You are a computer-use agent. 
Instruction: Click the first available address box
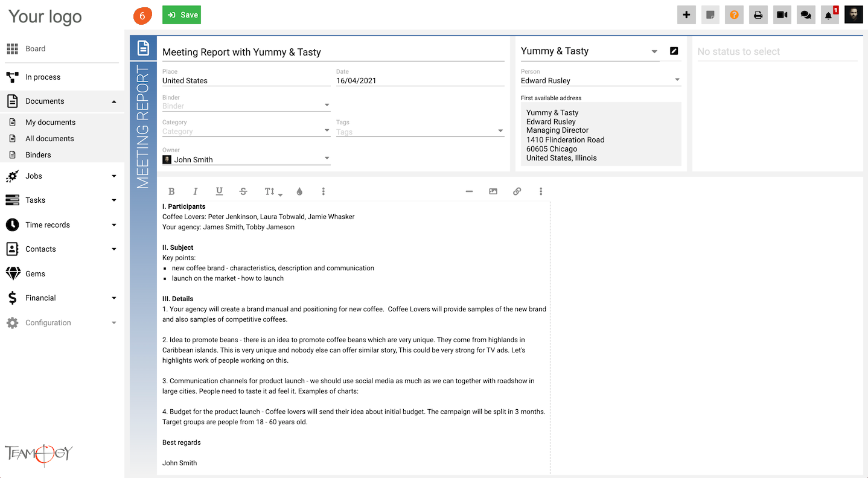pos(601,134)
